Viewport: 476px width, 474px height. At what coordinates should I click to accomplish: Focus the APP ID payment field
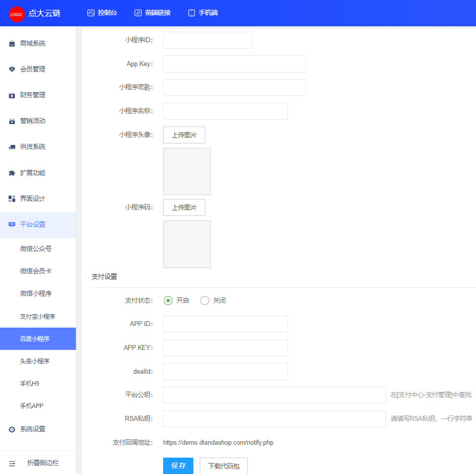tap(226, 324)
